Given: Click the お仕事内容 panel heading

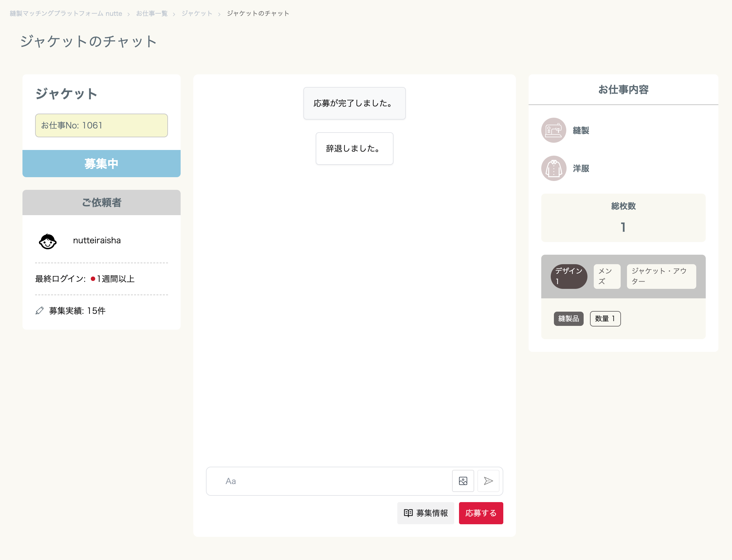Looking at the screenshot, I should (x=623, y=89).
